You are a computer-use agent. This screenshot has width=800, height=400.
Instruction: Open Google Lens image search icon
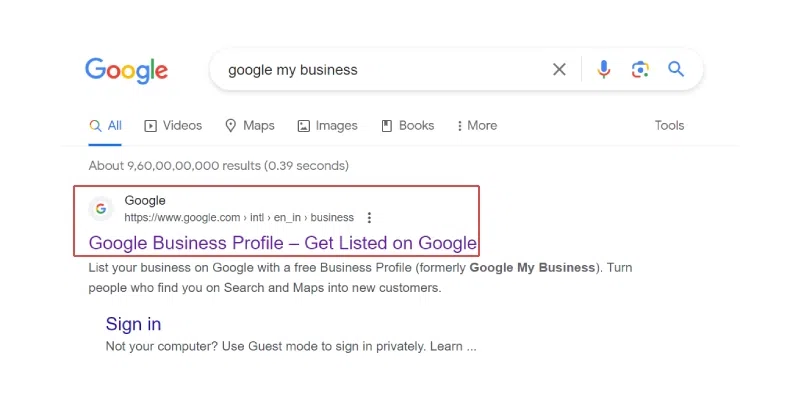pos(640,69)
